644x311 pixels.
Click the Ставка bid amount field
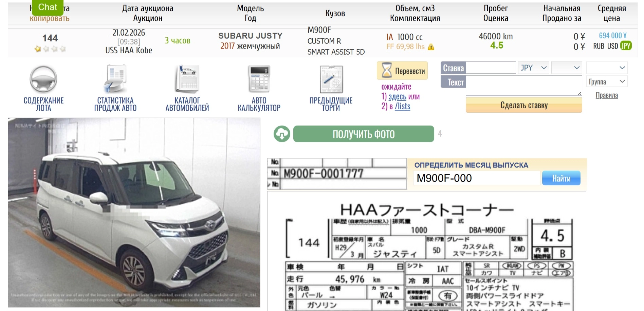pyautogui.click(x=491, y=68)
